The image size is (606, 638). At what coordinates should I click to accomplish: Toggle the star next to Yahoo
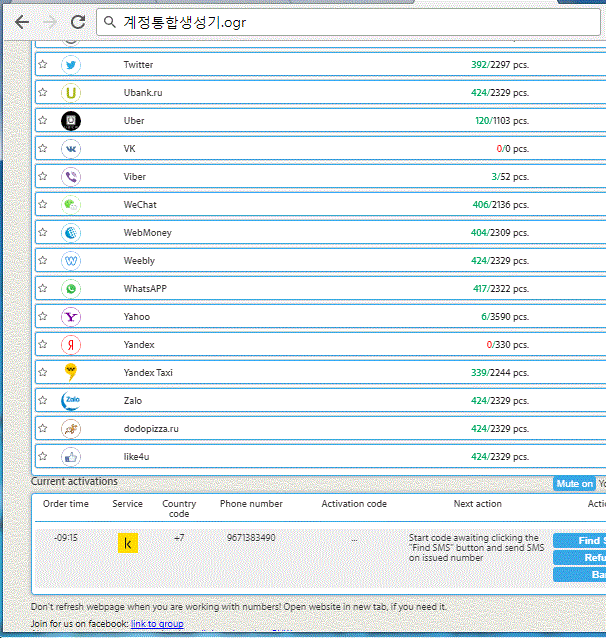43,317
